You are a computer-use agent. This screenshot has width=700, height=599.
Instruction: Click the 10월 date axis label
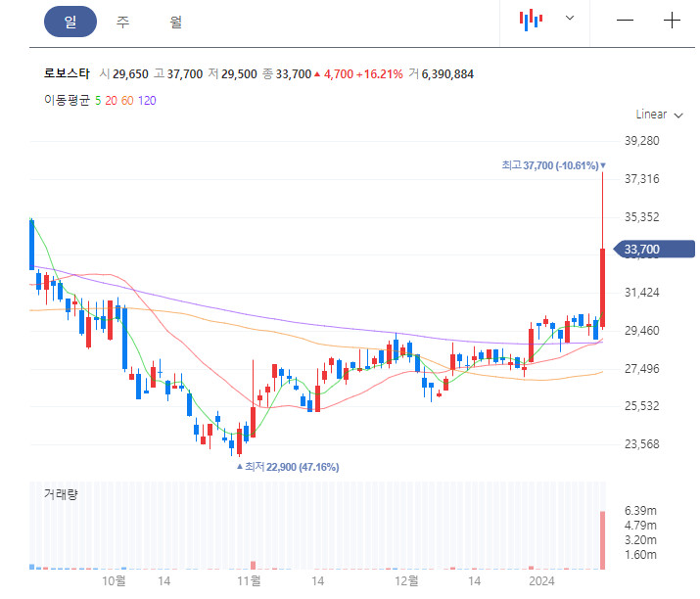(114, 580)
